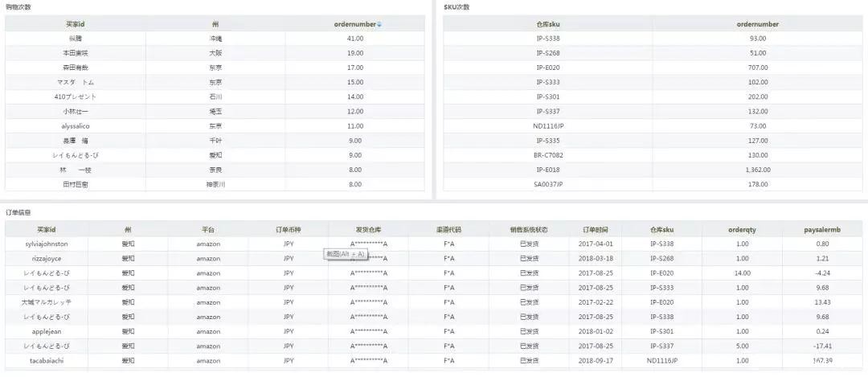Sort orders by 订单时间 header
The image size is (868, 377).
[x=596, y=229]
